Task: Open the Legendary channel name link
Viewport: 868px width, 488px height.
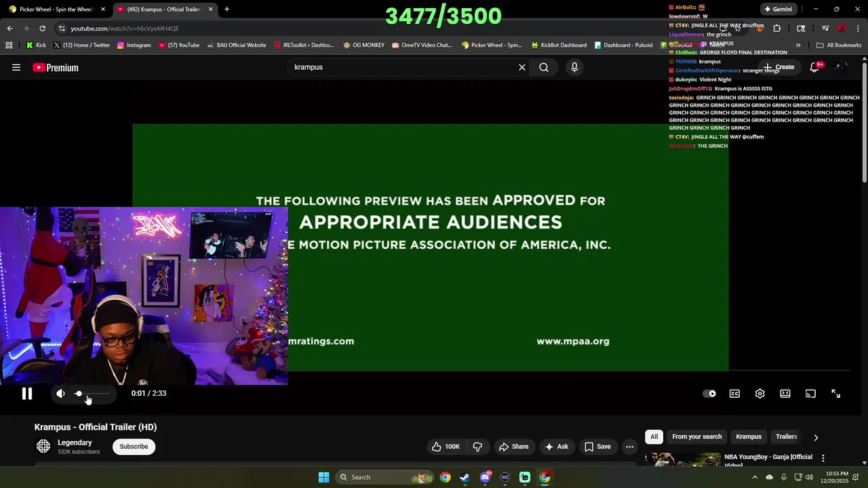Action: click(75, 443)
